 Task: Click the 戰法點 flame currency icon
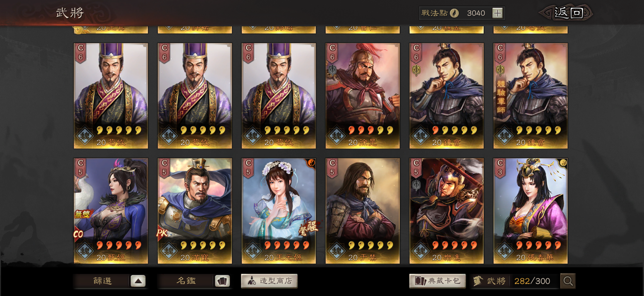454,13
